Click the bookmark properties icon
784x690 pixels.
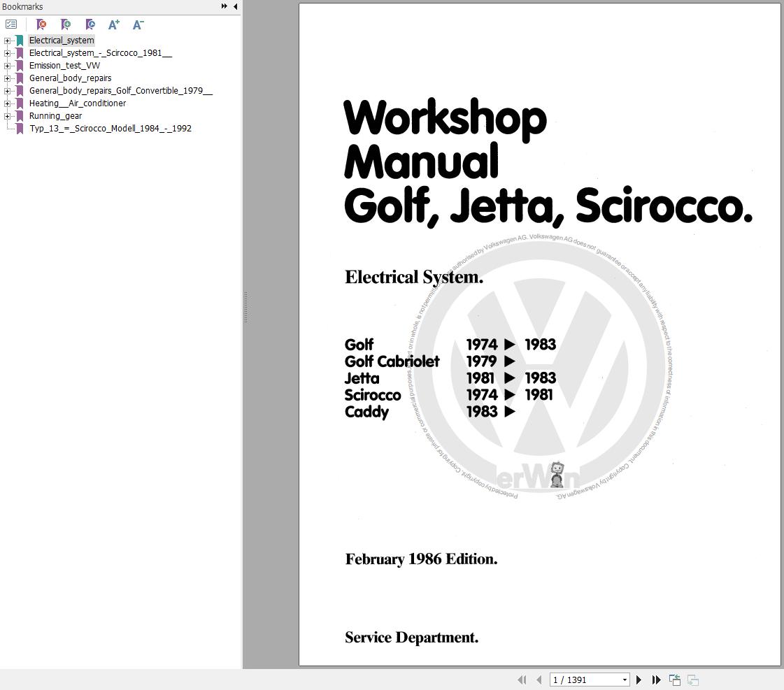(x=90, y=24)
